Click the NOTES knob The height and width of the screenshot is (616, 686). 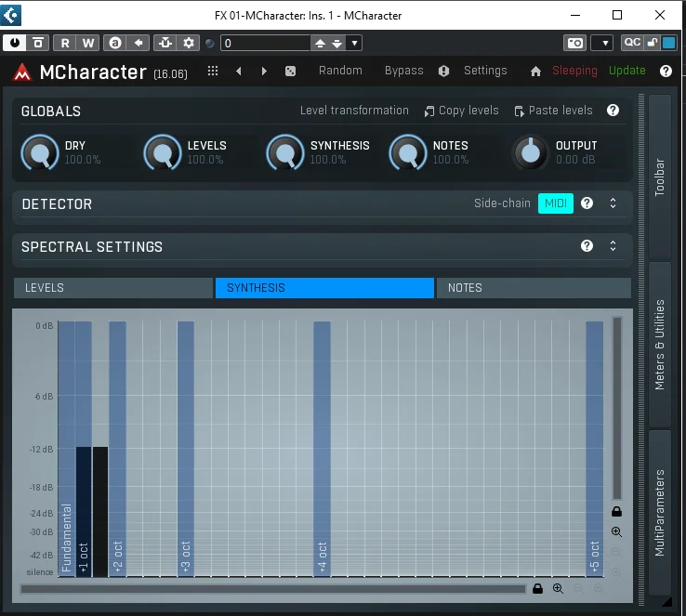tap(408, 152)
